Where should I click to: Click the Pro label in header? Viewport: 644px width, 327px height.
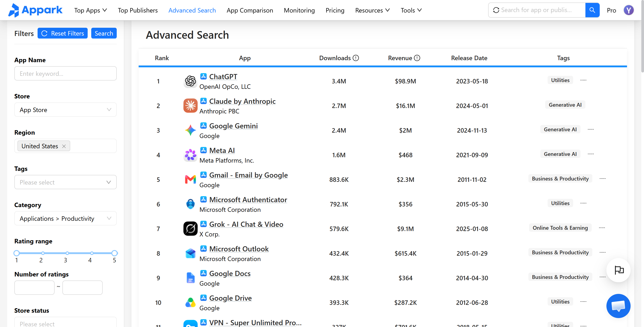(x=612, y=10)
